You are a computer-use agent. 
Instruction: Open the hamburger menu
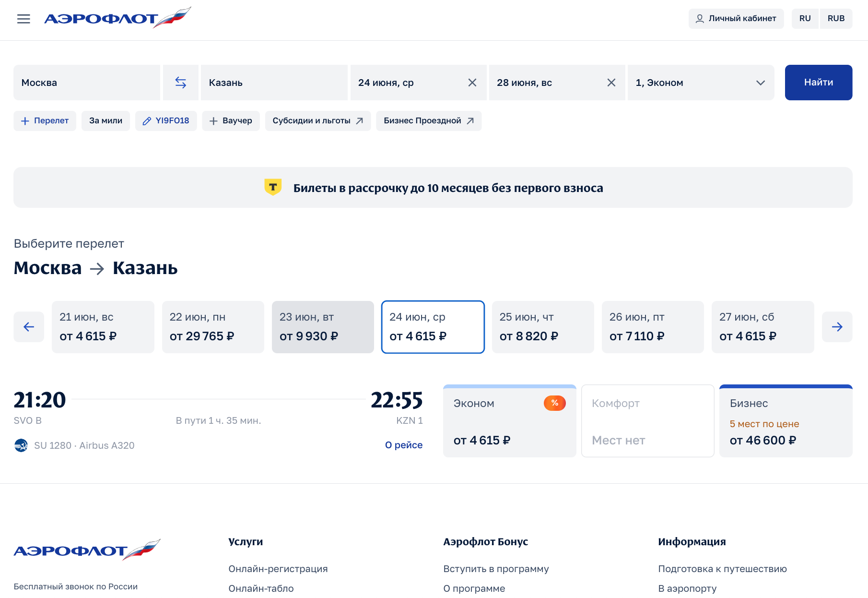(x=23, y=19)
